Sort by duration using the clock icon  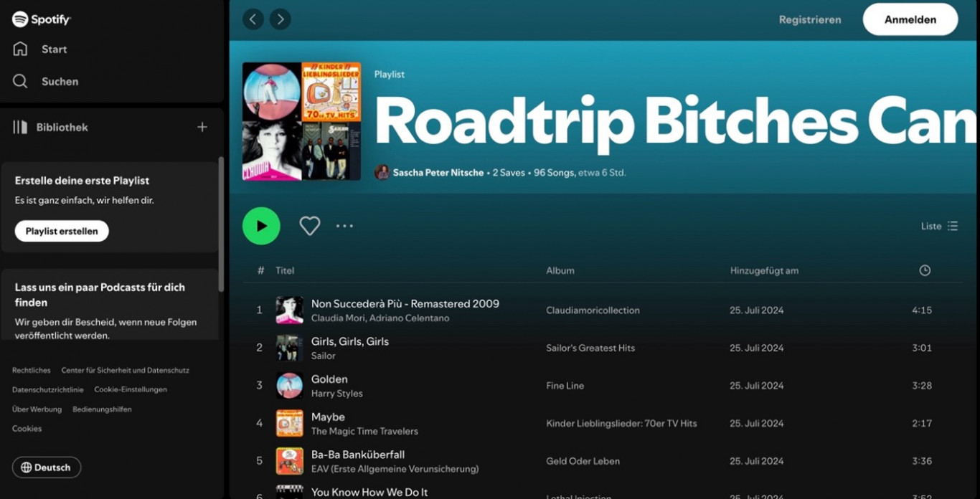click(x=924, y=270)
